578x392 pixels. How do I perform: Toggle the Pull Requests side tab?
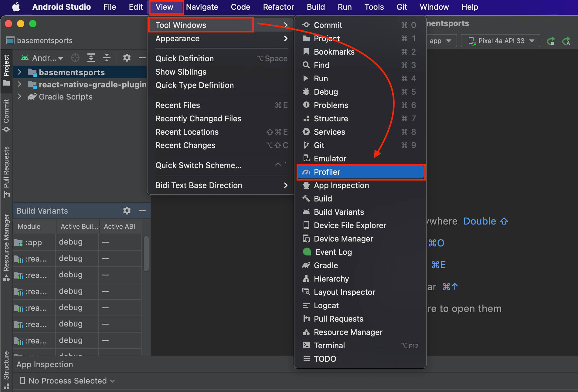(x=6, y=172)
